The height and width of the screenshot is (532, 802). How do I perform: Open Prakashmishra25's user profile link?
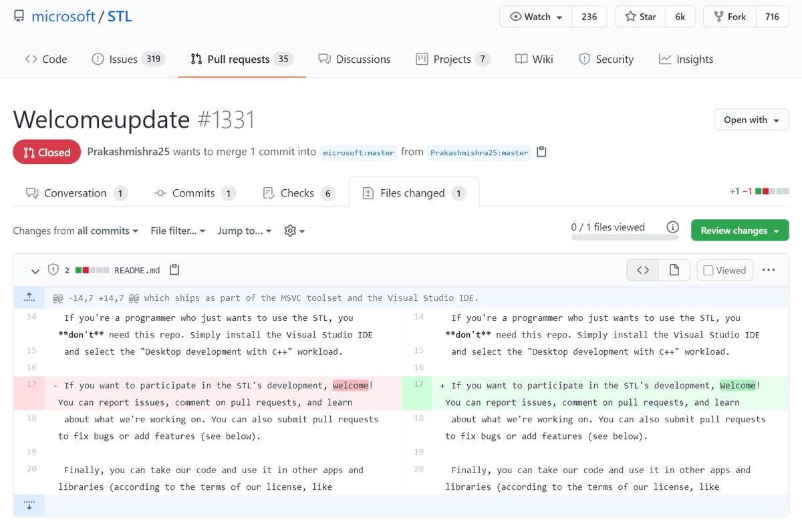[128, 152]
